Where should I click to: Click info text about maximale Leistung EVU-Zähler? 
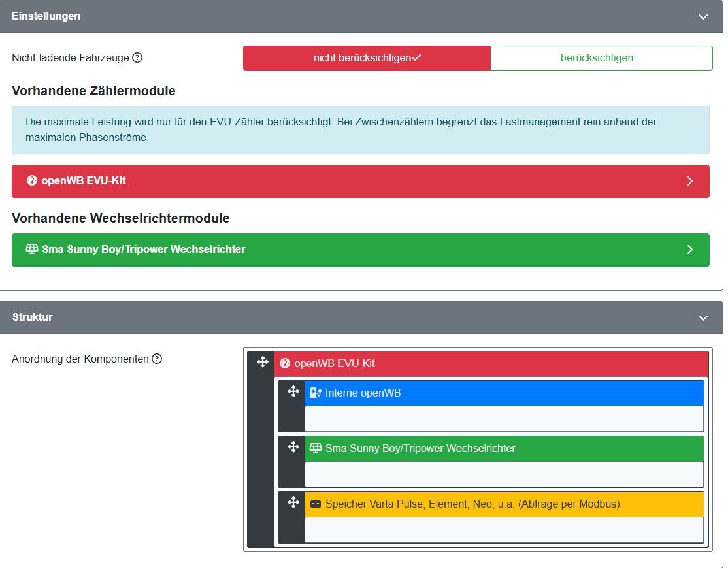click(x=341, y=129)
